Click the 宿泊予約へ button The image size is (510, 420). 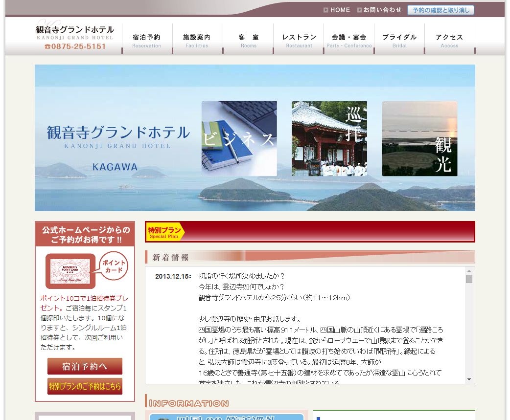pos(85,366)
